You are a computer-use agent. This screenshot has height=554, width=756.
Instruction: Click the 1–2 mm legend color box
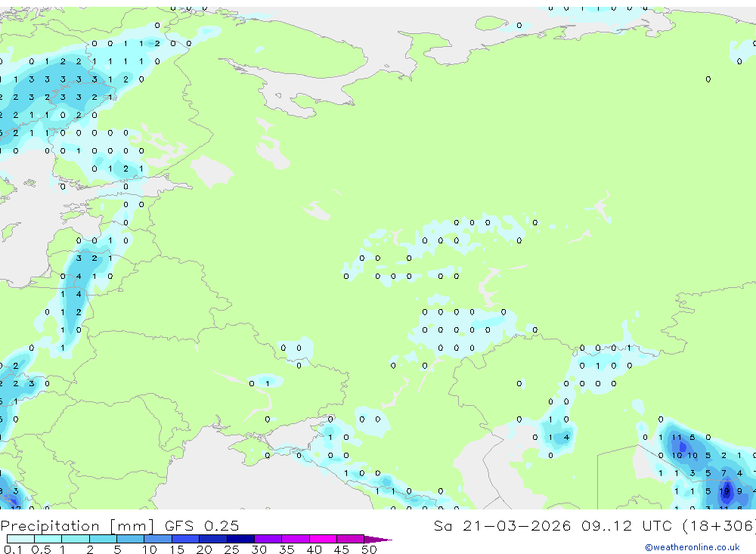[76, 539]
